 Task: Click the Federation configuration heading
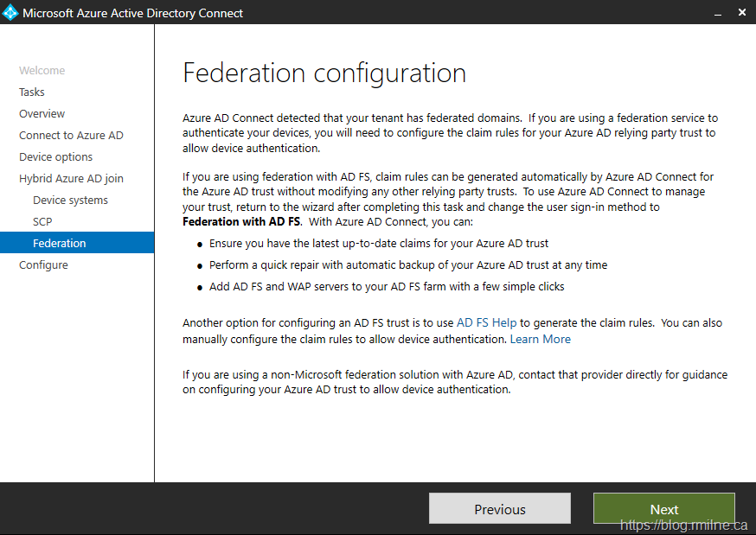point(324,73)
